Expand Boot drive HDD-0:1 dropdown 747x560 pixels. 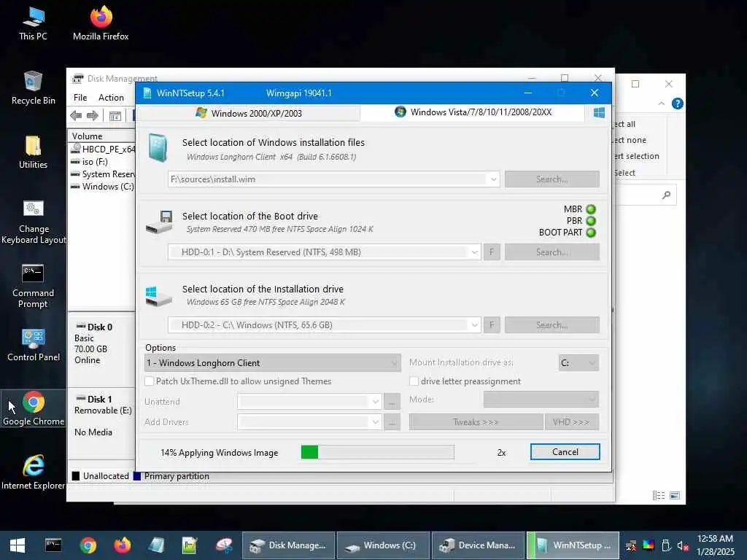pyautogui.click(x=474, y=252)
